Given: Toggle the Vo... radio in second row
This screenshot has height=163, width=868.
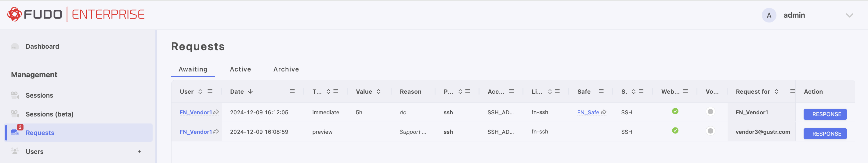Looking at the screenshot, I should (x=710, y=131).
